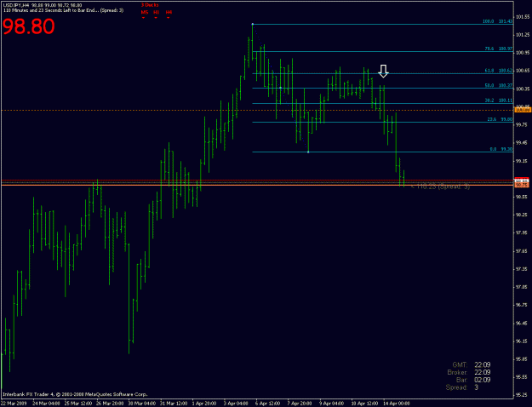
Task: Click the '26 Mar 20:00' time axis label
Action: point(110,404)
